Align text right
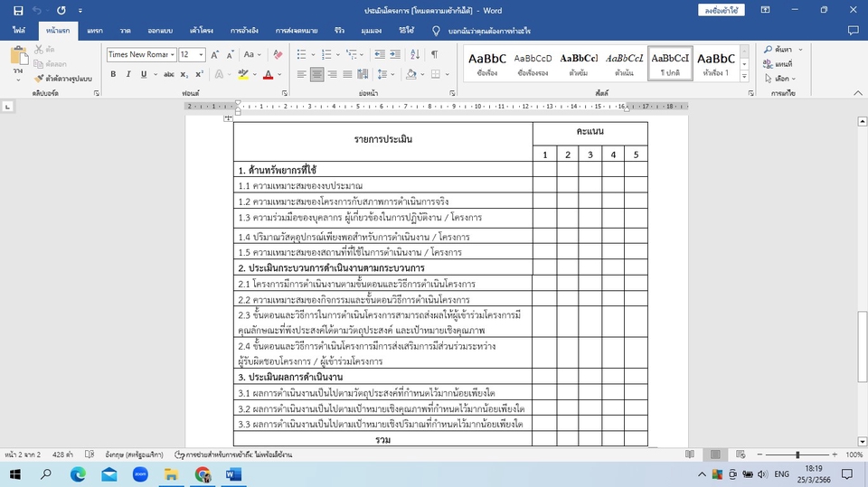Image resolution: width=868 pixels, height=487 pixels. [332, 74]
